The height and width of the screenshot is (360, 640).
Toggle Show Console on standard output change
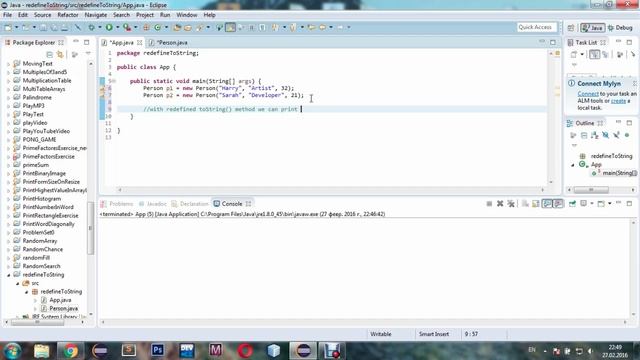click(x=547, y=203)
